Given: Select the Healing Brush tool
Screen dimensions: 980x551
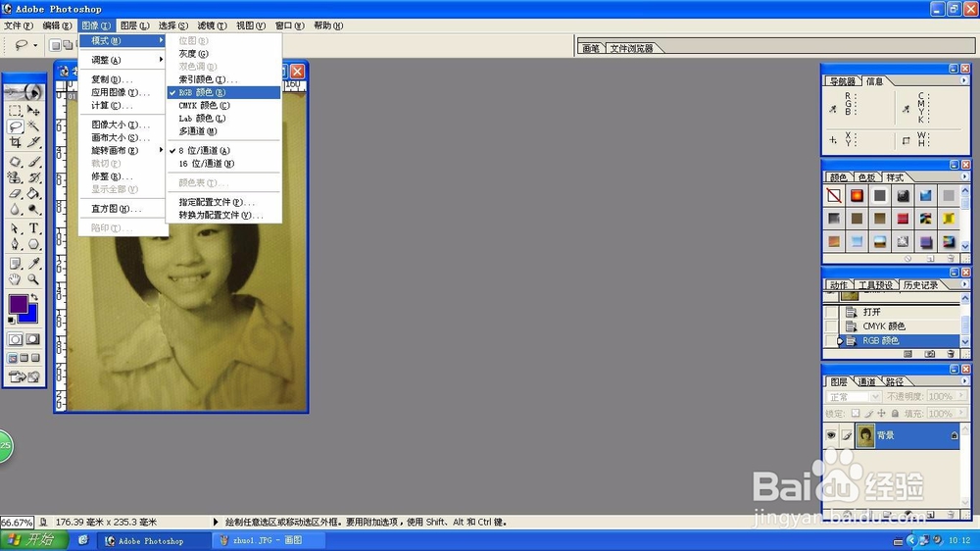Looking at the screenshot, I should 16,162.
